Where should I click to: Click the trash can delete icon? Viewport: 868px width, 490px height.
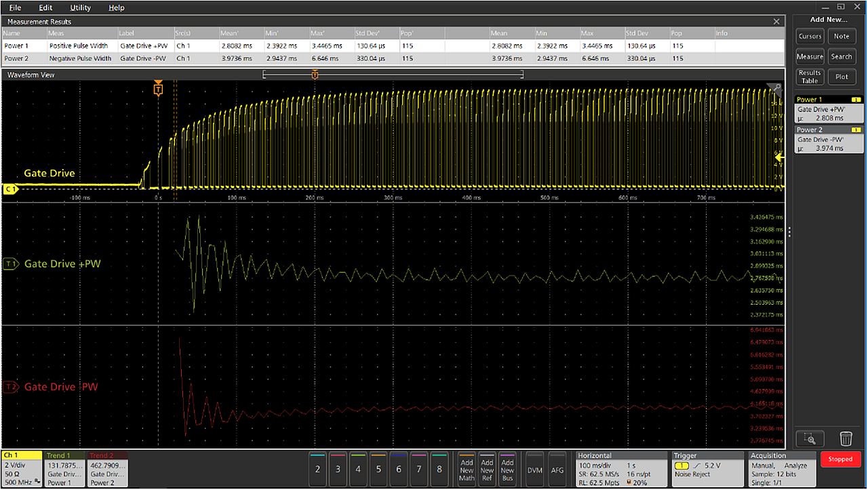846,438
